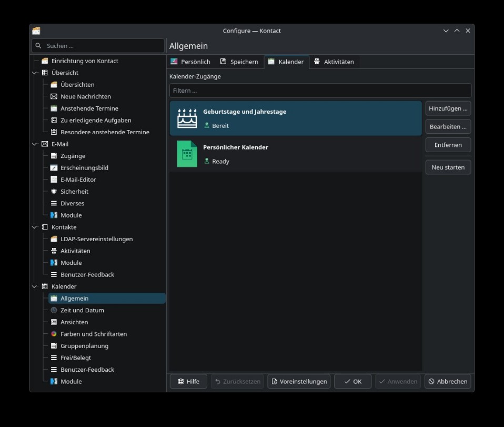The height and width of the screenshot is (427, 504).
Task: Select the Geburtstage und Jahrestage entry
Action: (x=296, y=118)
